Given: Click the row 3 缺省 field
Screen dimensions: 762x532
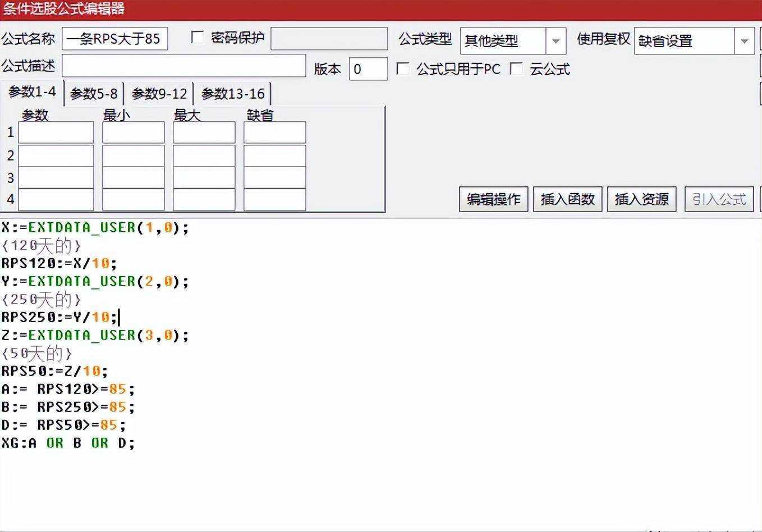Looking at the screenshot, I should coord(275,177).
